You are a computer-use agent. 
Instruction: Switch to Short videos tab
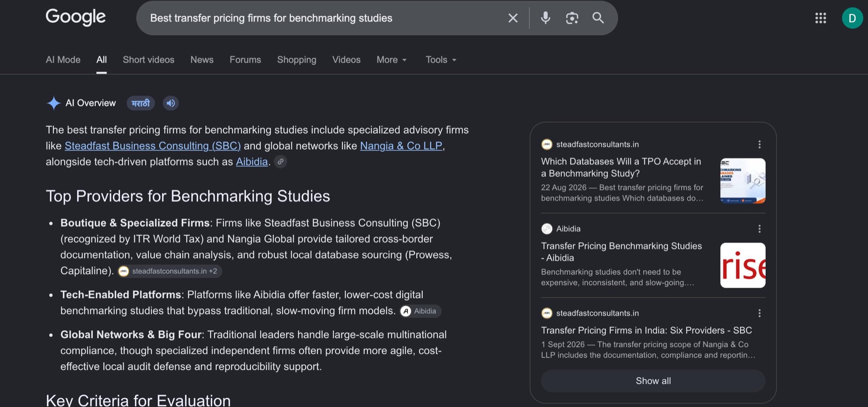tap(149, 60)
